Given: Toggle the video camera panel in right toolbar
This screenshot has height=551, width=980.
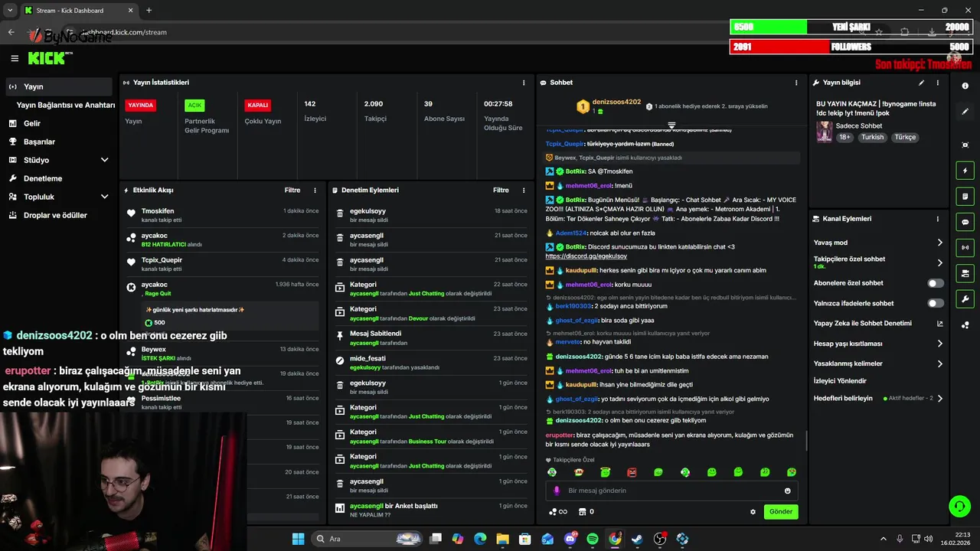Looking at the screenshot, I should [965, 273].
